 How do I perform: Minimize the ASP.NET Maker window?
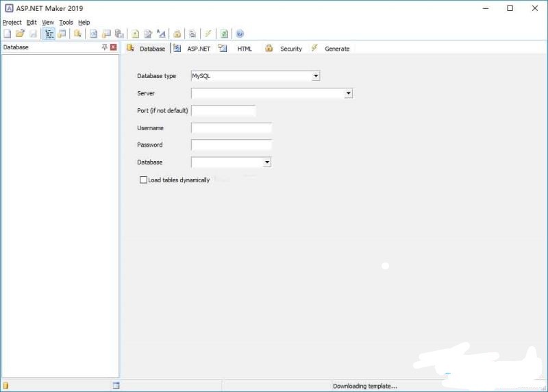pos(486,8)
